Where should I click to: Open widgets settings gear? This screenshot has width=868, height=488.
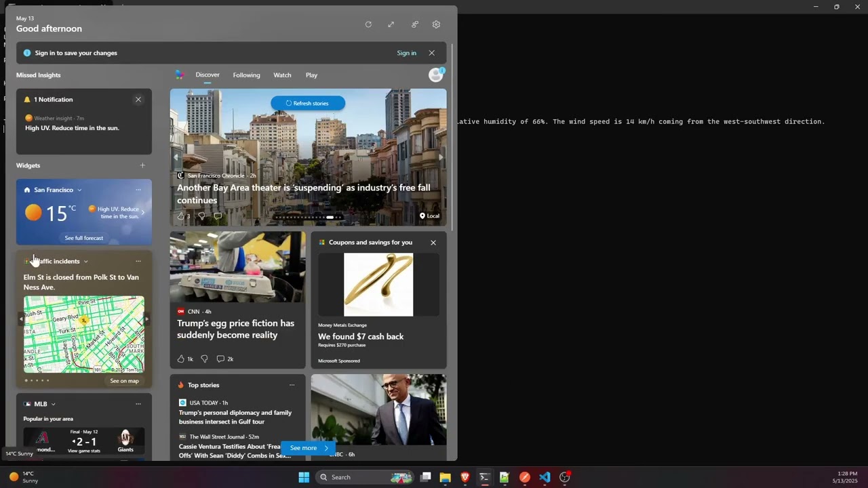click(436, 24)
